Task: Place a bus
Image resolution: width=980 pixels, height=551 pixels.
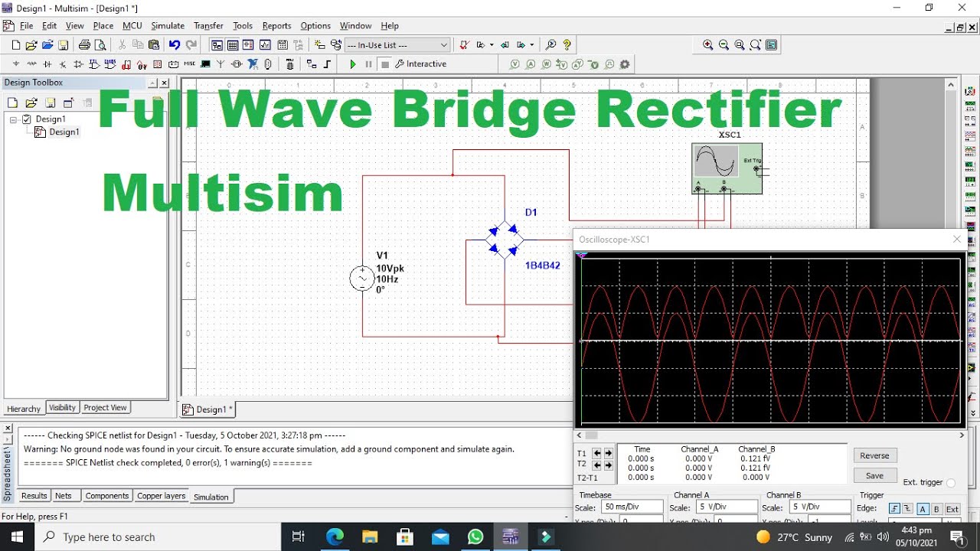Action: 327,64
